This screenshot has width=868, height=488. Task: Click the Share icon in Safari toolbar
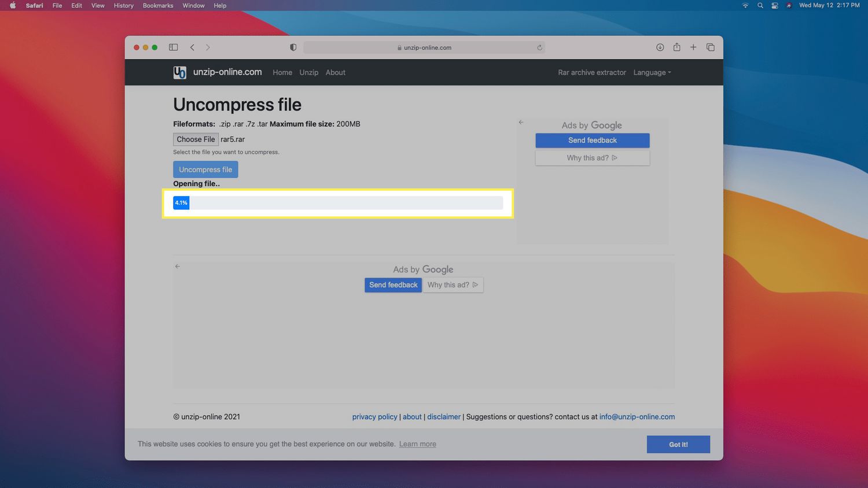(676, 47)
